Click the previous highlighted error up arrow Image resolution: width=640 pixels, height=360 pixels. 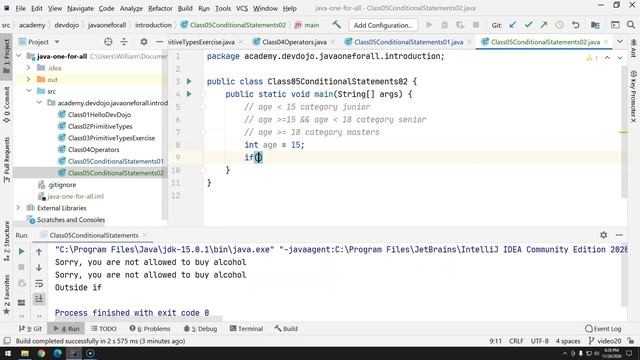(x=607, y=58)
